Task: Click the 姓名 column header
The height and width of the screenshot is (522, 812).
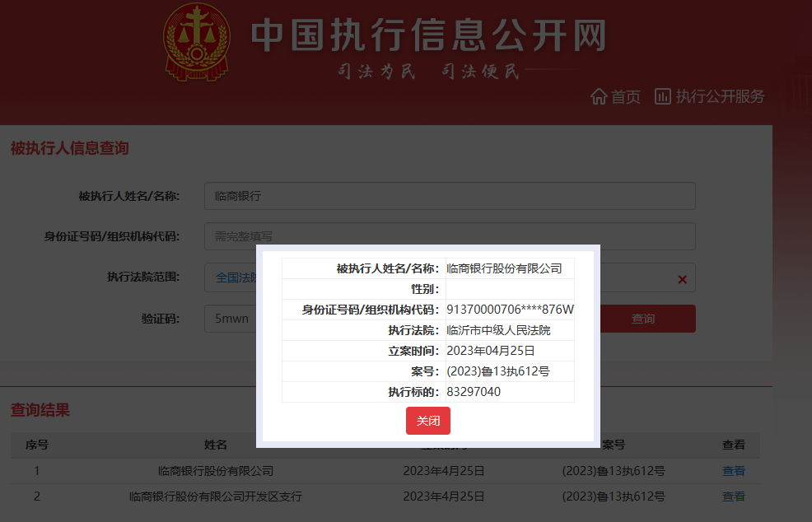Action: pyautogui.click(x=216, y=445)
